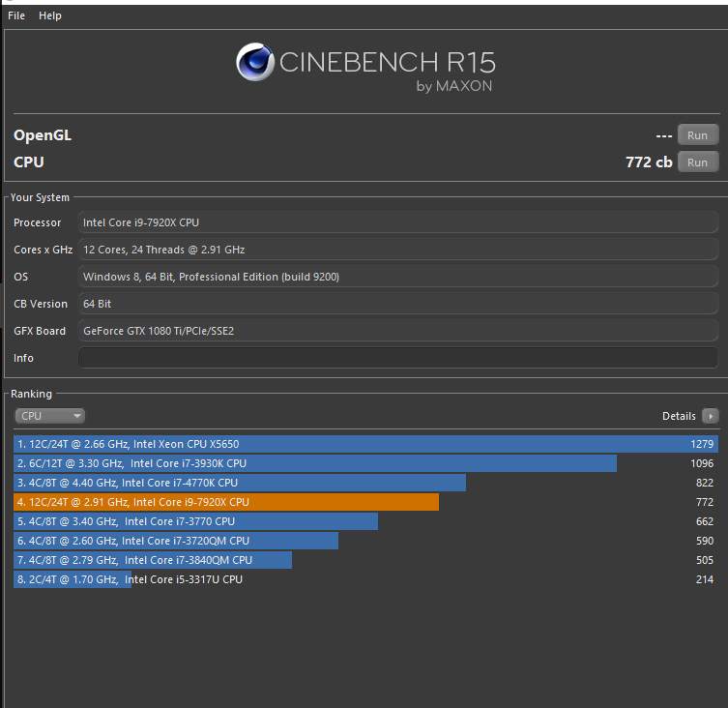Click the OS field showing Windows 8
Screen dimensions: 728x708
pos(398,277)
